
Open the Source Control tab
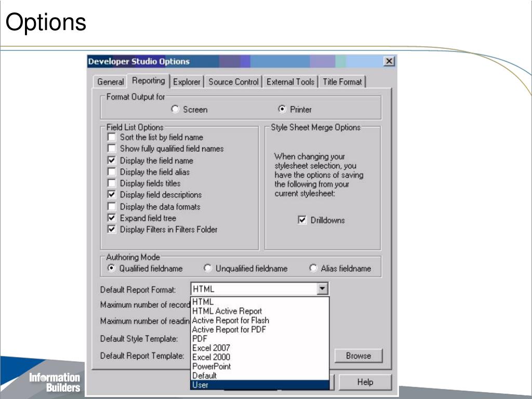click(233, 82)
